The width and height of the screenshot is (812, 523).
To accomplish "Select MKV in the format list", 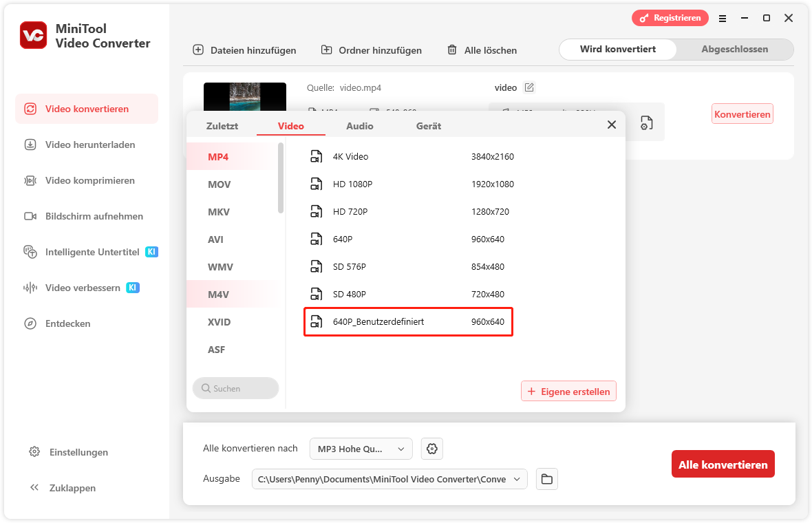I will click(233, 212).
